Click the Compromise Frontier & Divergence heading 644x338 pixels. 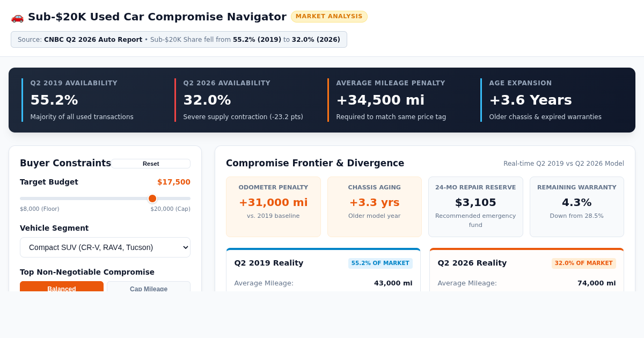315,163
